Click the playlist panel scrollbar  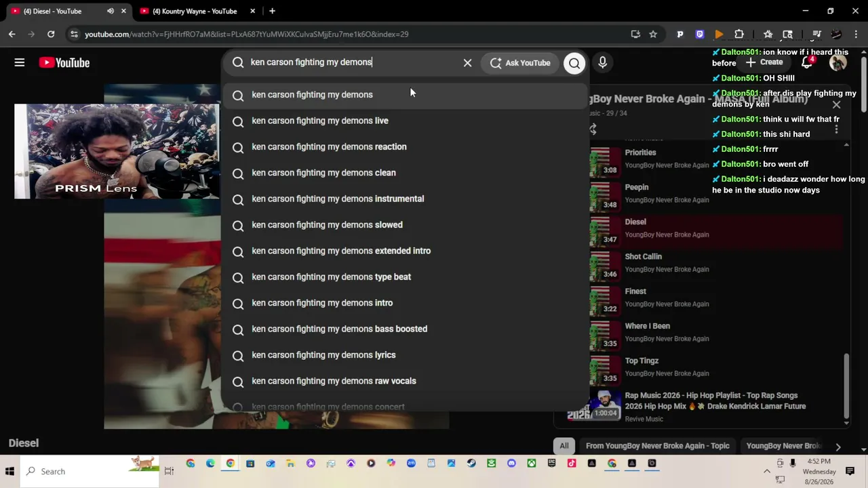coord(846,386)
